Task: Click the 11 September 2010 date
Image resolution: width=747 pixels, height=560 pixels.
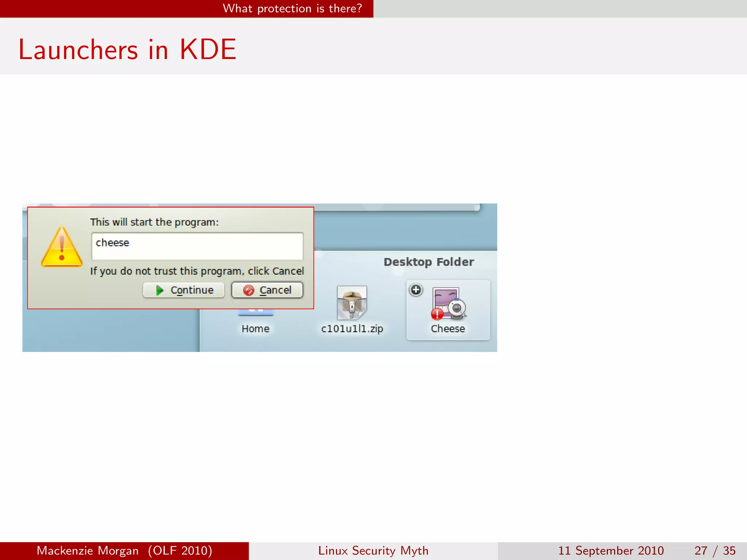Action: click(x=611, y=551)
